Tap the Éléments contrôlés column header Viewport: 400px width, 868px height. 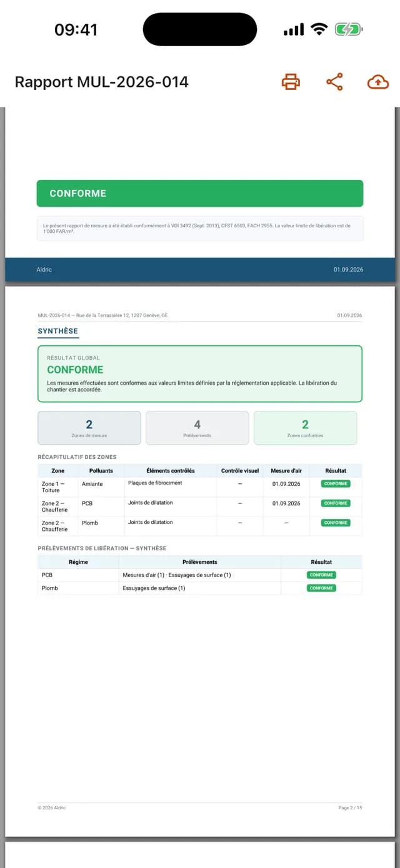click(171, 471)
